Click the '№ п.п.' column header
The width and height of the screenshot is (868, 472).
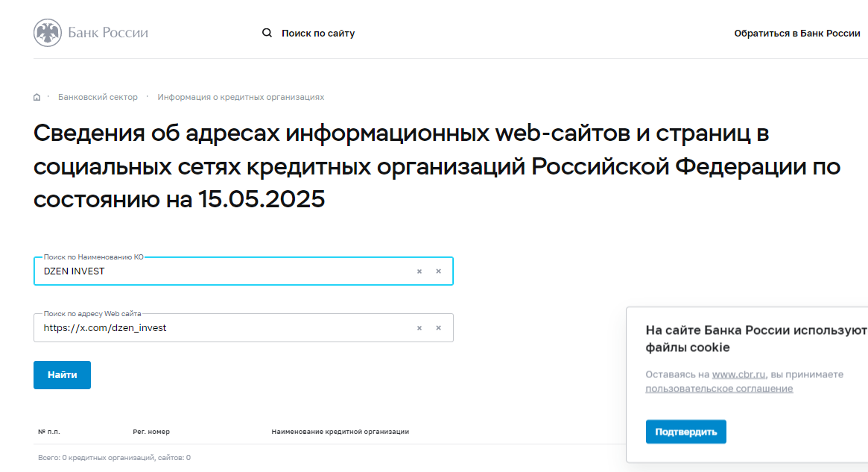48,432
